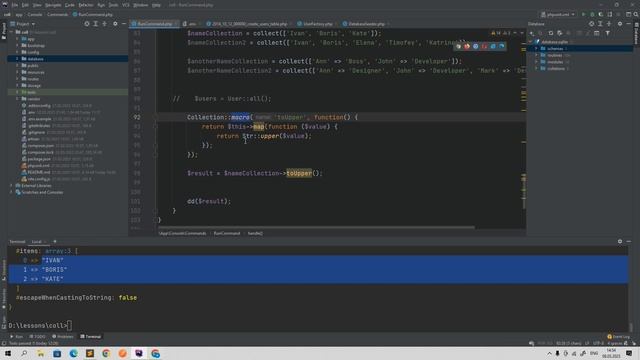Open phpunit.xml run configuration dropdown
The width and height of the screenshot is (640, 360).
pyautogui.click(x=558, y=14)
